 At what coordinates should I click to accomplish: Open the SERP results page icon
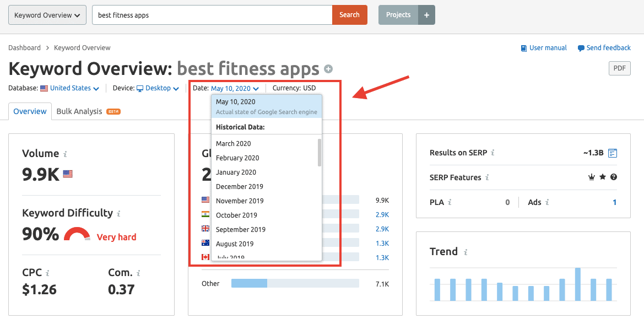(613, 153)
